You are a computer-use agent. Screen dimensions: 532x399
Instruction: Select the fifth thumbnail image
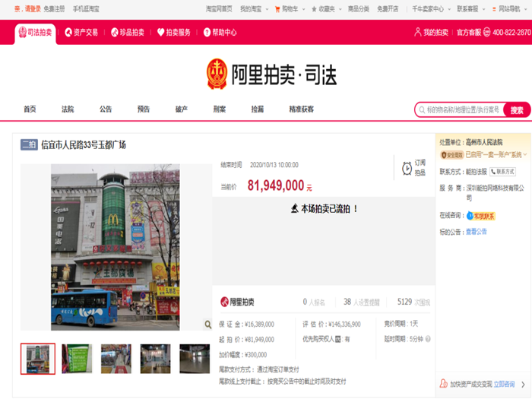[195, 359]
